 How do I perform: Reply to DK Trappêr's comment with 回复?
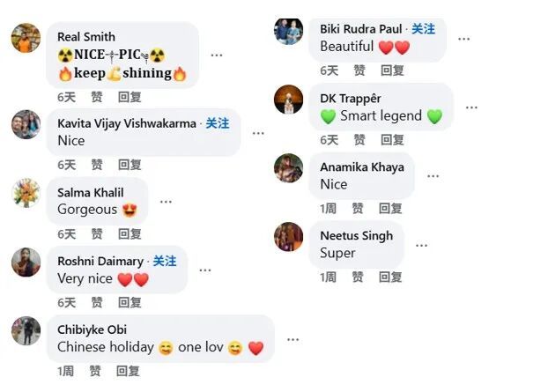(392, 140)
